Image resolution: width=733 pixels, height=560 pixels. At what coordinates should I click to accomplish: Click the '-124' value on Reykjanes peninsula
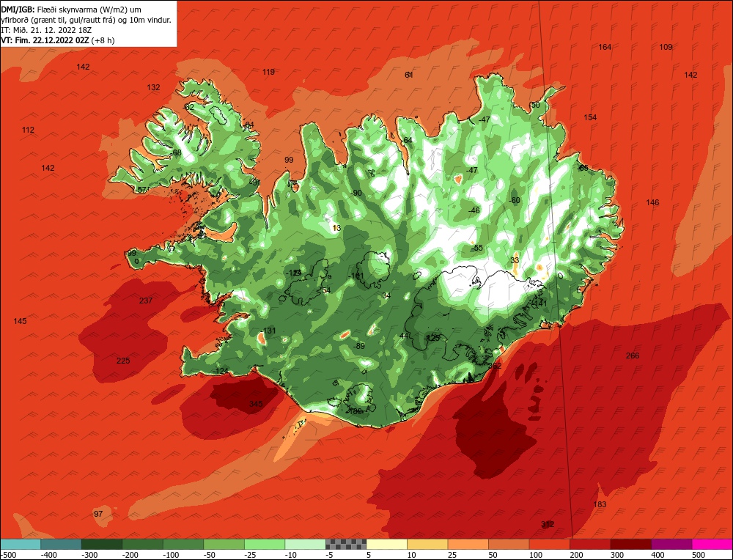[221, 371]
